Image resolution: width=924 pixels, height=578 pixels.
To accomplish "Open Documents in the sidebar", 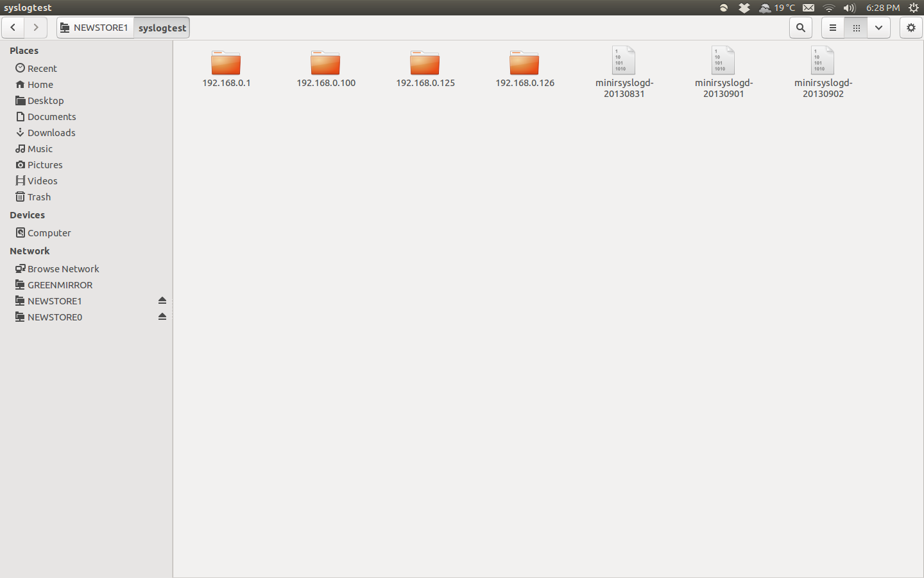I will (87, 116).
